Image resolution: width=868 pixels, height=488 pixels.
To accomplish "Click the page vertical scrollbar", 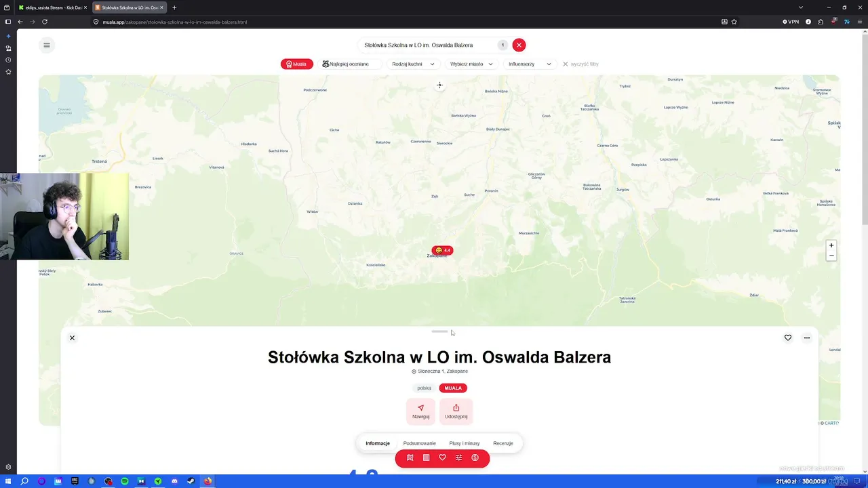I will click(x=865, y=129).
